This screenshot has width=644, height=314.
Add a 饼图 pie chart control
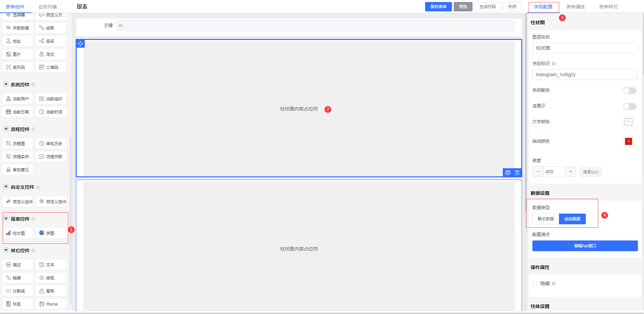(x=51, y=233)
